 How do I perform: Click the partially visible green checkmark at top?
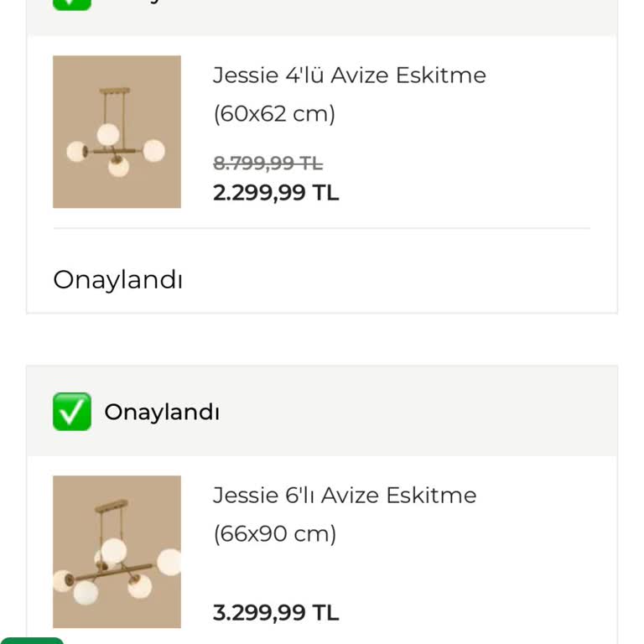pos(72,3)
